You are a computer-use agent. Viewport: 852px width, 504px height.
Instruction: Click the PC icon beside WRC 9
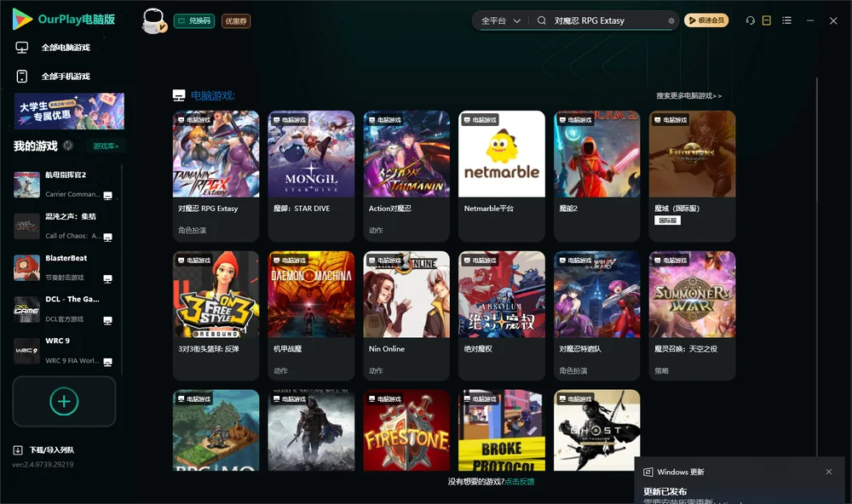[107, 363]
